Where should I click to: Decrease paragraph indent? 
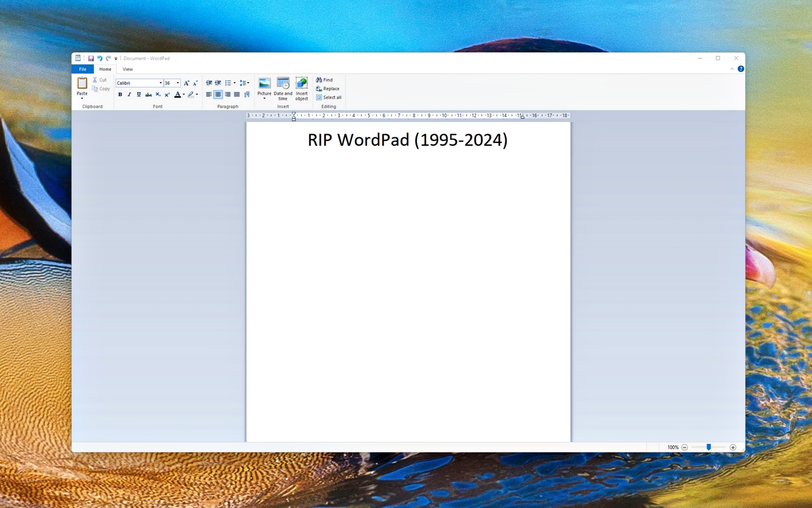pyautogui.click(x=209, y=83)
